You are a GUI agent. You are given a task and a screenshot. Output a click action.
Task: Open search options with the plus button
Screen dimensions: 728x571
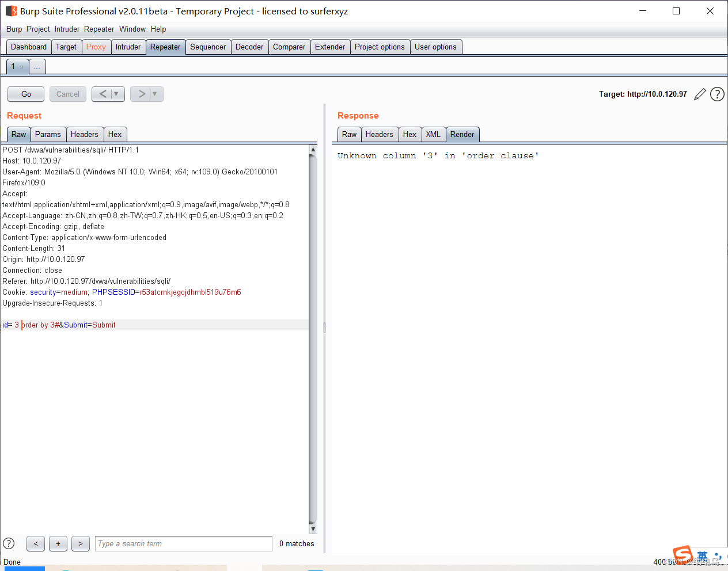pos(58,543)
